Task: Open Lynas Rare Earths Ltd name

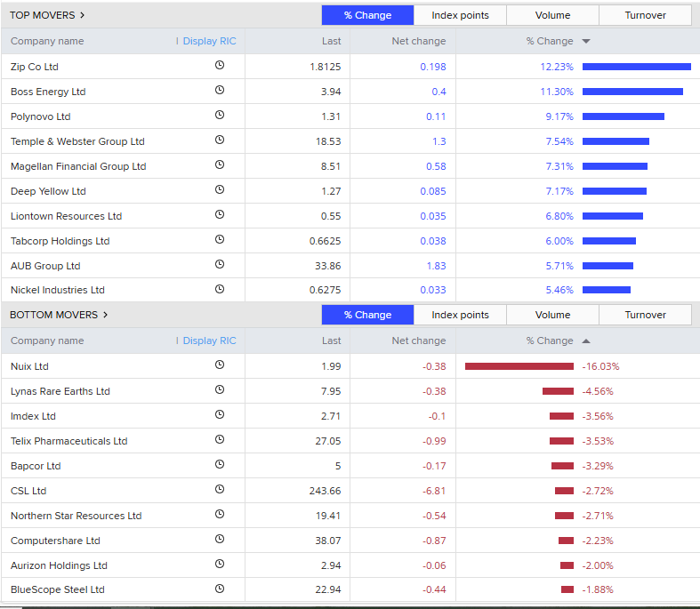Action: click(60, 391)
